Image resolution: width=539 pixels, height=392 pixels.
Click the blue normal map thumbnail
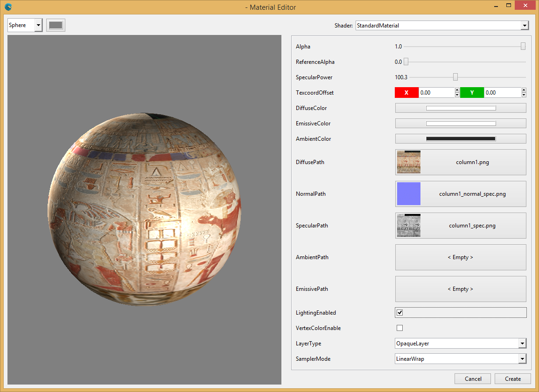409,193
